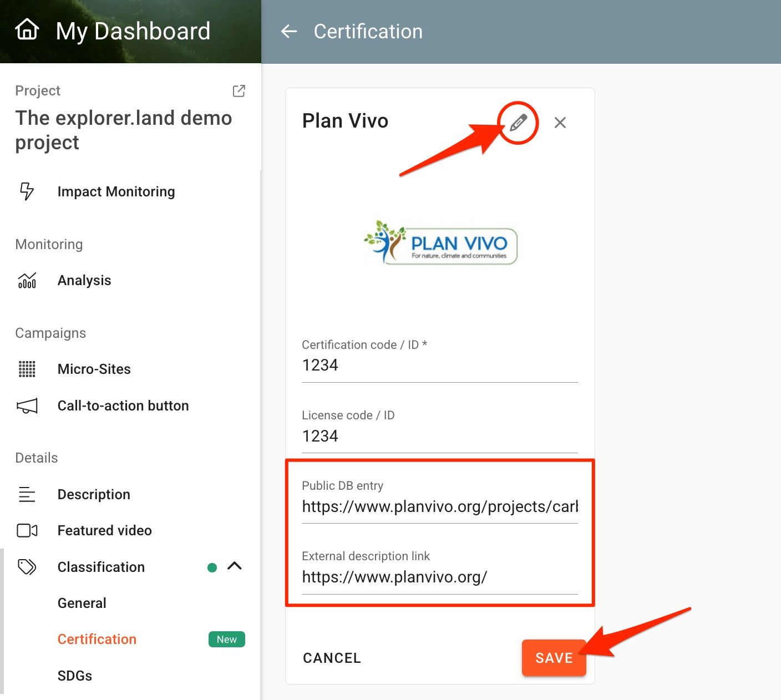Click the My Dashboard title
The width and height of the screenshot is (781, 700).
(x=133, y=31)
